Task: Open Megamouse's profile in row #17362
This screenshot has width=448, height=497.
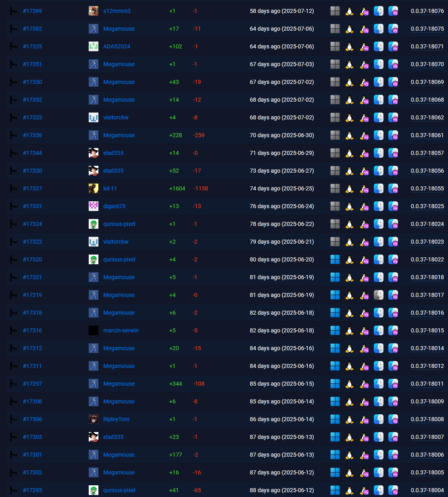Action: (119, 29)
